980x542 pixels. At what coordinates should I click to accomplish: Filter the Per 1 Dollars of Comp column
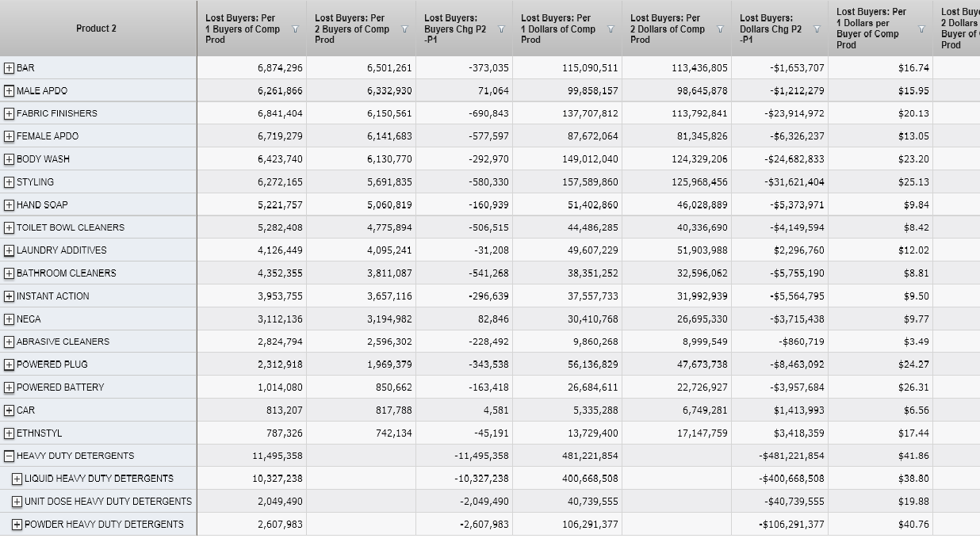pos(611,29)
